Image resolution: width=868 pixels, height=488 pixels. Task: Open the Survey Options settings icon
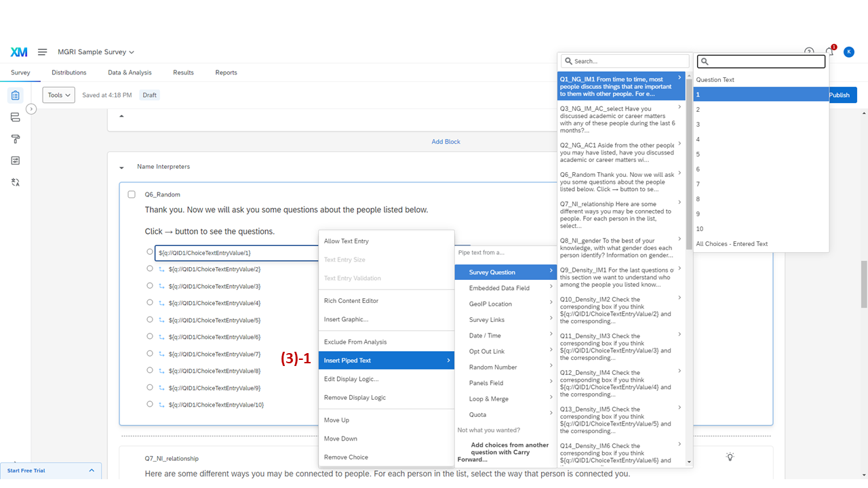pyautogui.click(x=15, y=160)
